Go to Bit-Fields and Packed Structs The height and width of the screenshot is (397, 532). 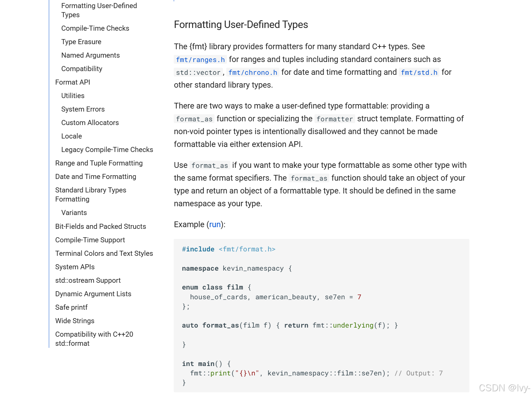[x=101, y=226]
